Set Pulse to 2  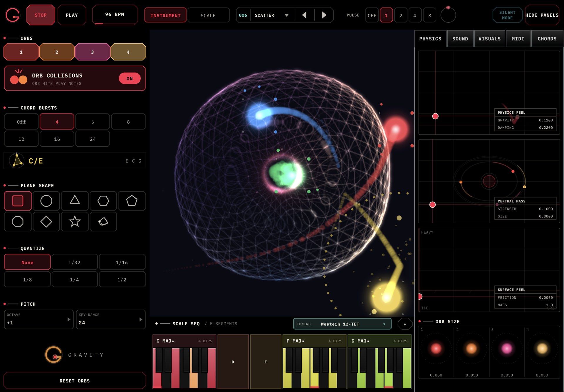tap(401, 15)
